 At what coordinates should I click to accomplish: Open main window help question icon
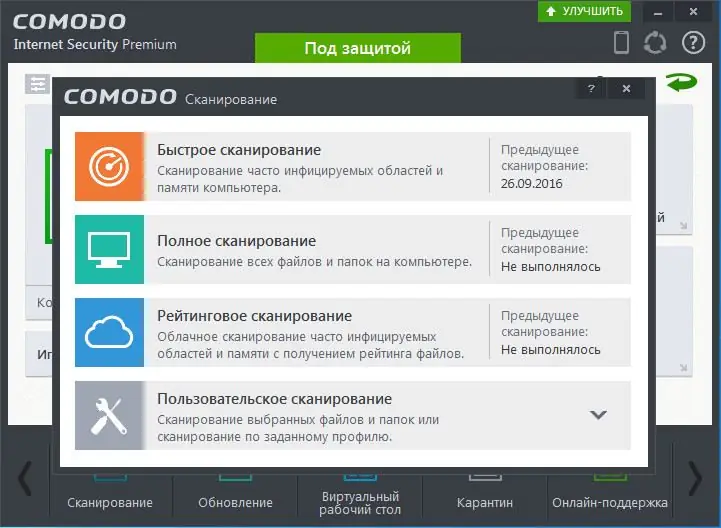693,43
